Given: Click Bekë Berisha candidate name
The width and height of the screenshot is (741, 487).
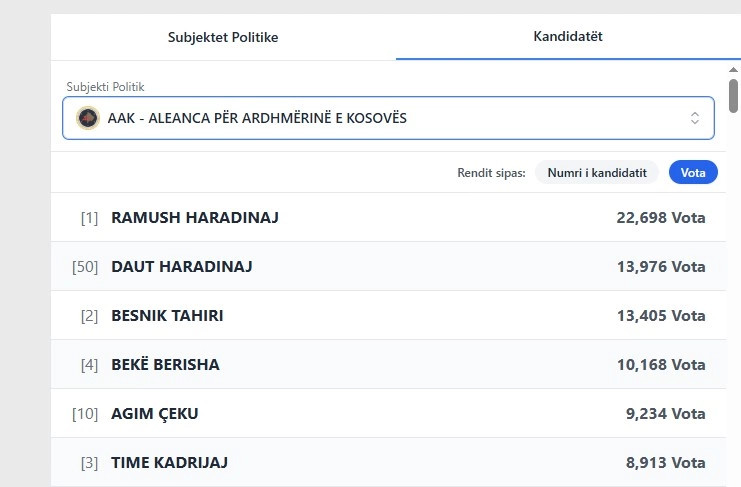Looking at the screenshot, I should pyautogui.click(x=165, y=364).
